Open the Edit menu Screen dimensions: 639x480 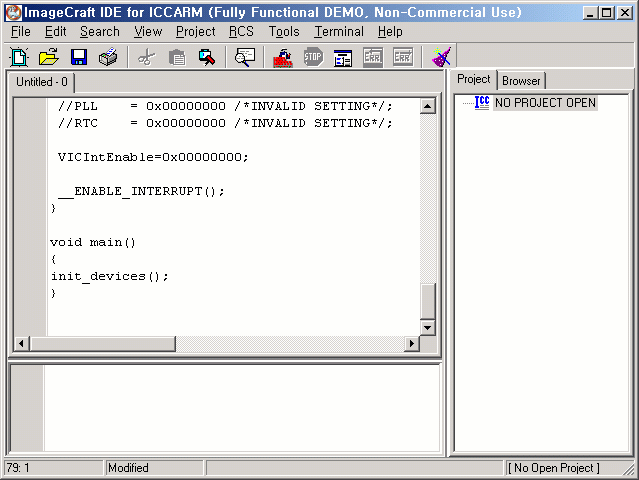coord(55,32)
